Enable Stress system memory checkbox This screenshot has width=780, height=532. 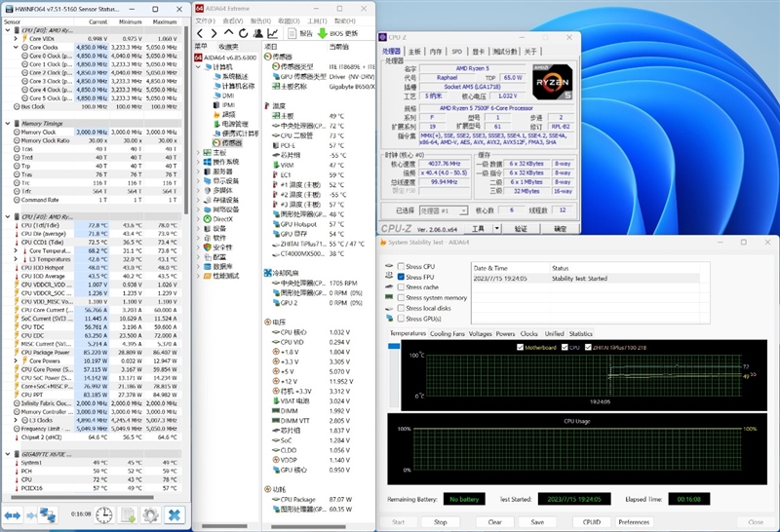pyautogui.click(x=401, y=297)
